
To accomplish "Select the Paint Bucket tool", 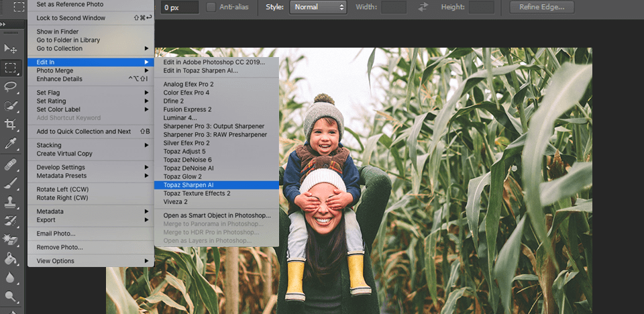I will coord(10,259).
